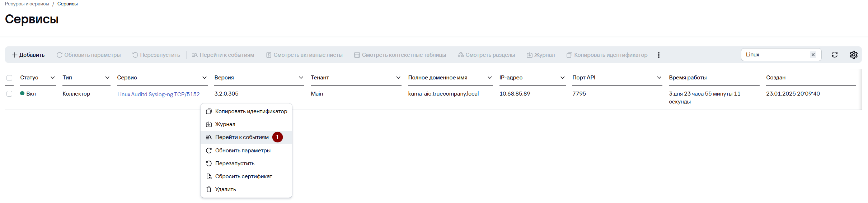Open the three-dot more actions menu
This screenshot has height=203, width=868.
coord(658,55)
